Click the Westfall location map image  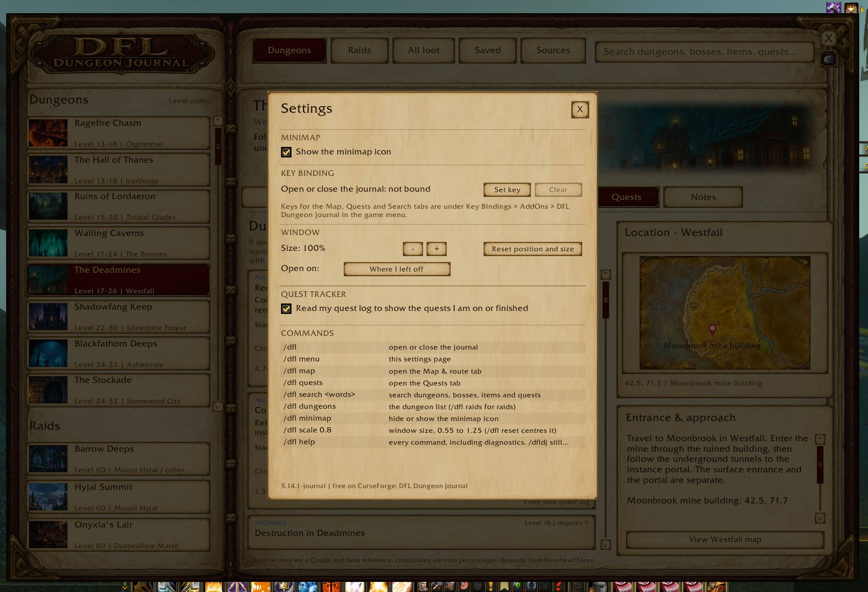[x=725, y=313]
